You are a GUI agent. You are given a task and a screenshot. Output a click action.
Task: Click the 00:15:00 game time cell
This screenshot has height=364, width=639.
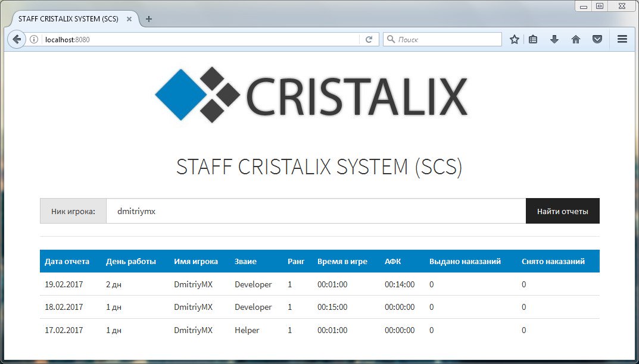(x=332, y=307)
